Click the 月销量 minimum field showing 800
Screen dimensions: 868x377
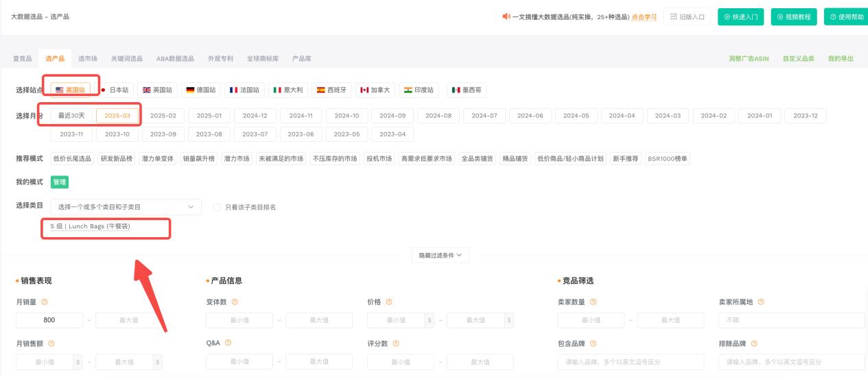coord(49,320)
